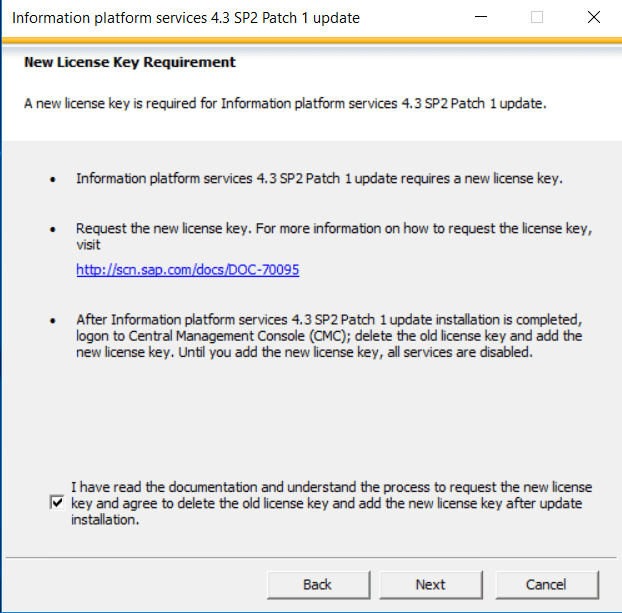This screenshot has width=622, height=613.
Task: Click the 'Request the new license key' bullet text
Action: [x=334, y=236]
